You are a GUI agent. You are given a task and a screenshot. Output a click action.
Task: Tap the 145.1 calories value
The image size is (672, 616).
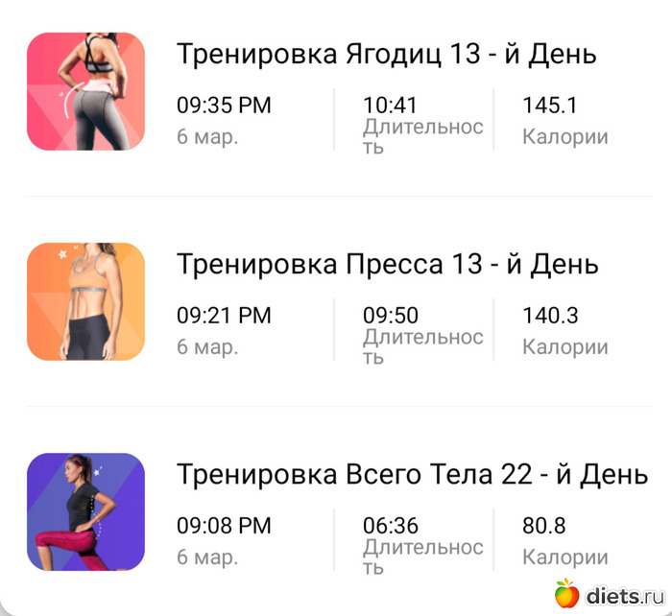click(550, 106)
